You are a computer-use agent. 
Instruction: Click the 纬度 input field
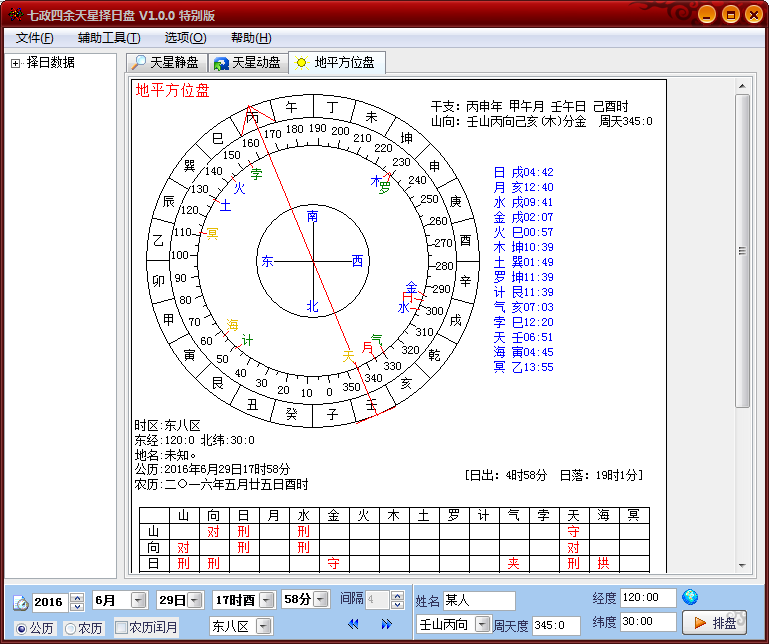click(648, 621)
